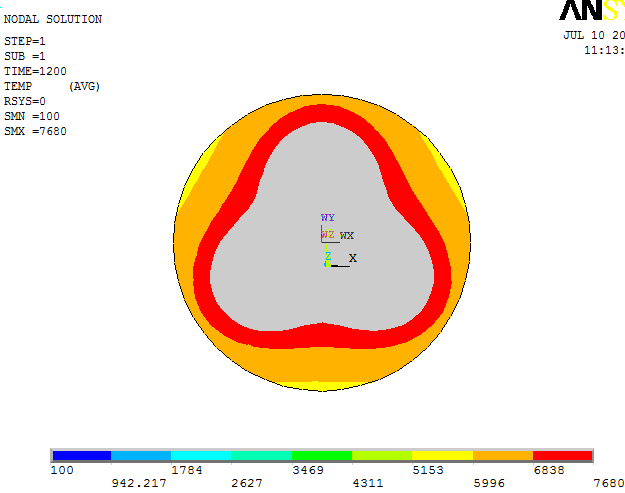The image size is (625, 493).
Task: Click legend value 7680
Action: click(609, 483)
